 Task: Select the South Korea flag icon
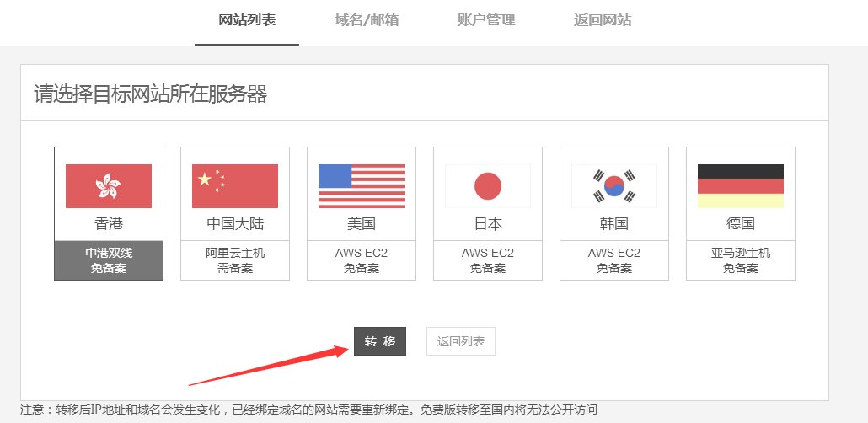613,186
